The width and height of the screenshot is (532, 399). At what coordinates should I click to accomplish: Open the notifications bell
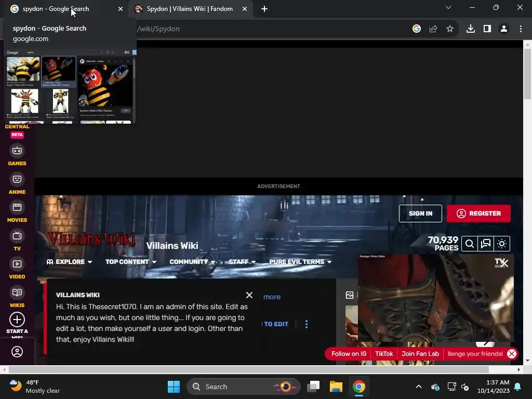pyautogui.click(x=518, y=387)
